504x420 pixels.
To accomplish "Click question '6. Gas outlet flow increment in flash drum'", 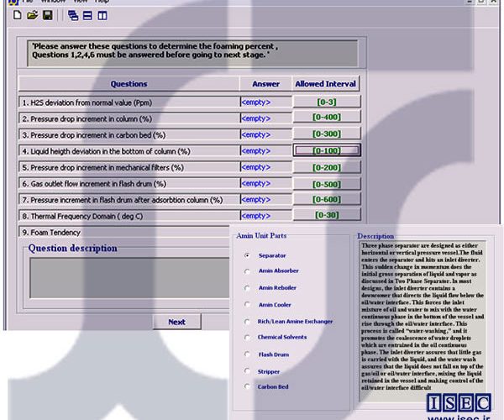I will (129, 183).
